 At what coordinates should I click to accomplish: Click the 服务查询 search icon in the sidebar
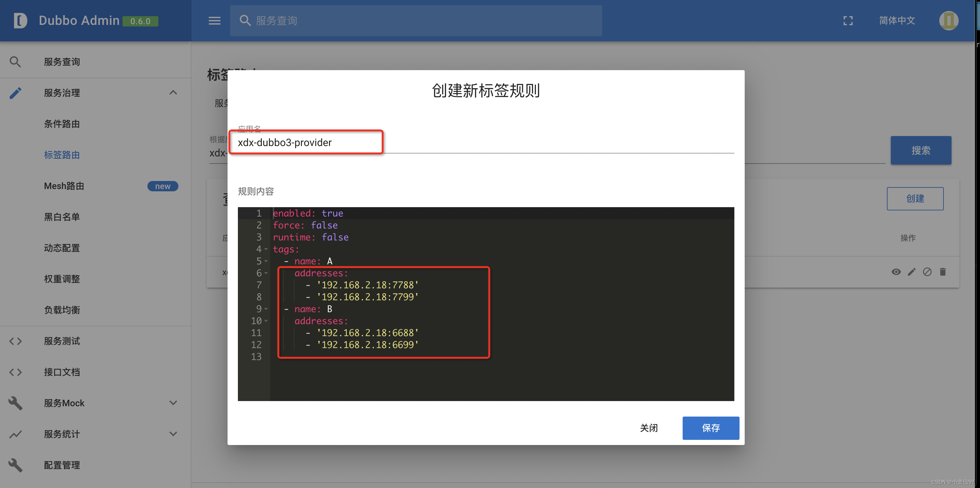15,62
